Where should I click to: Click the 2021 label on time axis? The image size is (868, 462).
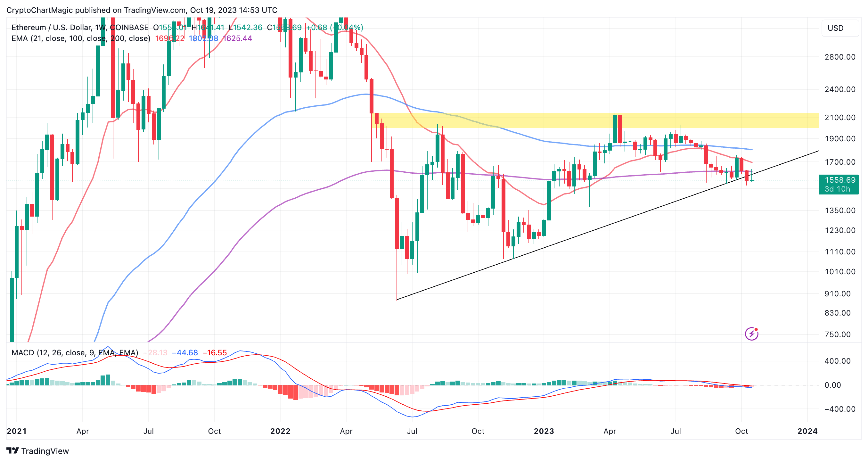click(17, 431)
